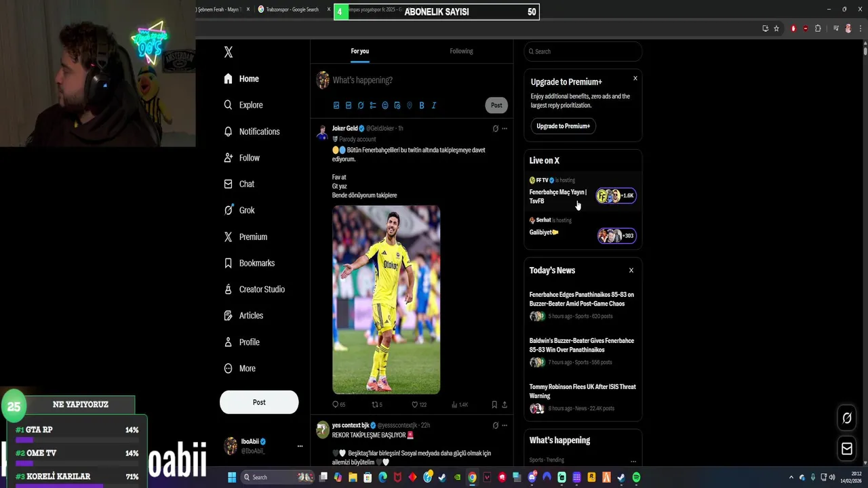
Task: Add a poll to the post
Action: 373,105
